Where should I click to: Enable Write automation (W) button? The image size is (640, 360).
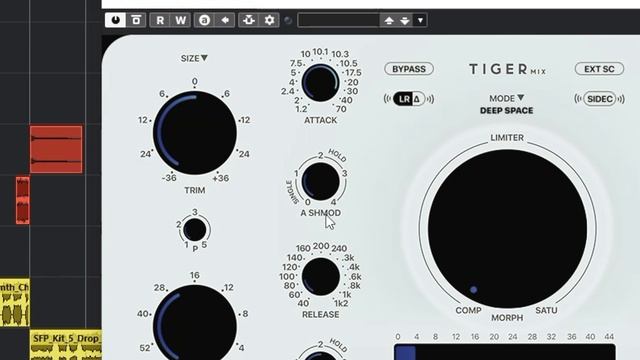click(x=180, y=20)
